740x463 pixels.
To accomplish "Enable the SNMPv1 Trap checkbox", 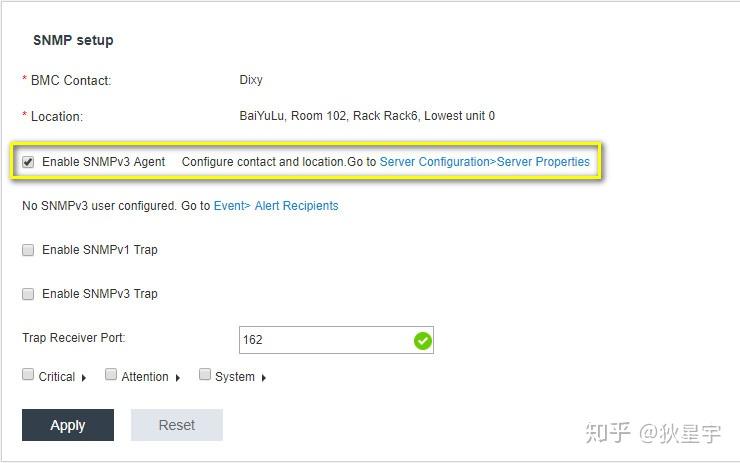I will pos(28,250).
